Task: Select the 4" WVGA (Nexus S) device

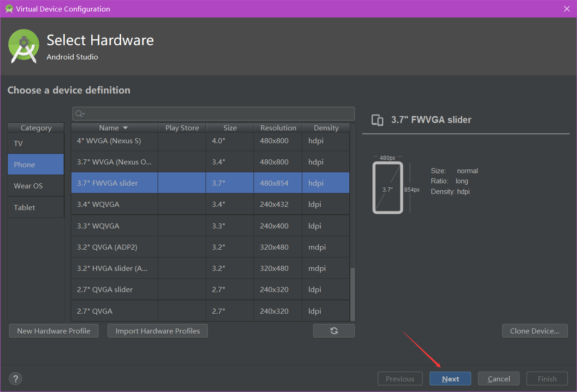Action: point(211,140)
